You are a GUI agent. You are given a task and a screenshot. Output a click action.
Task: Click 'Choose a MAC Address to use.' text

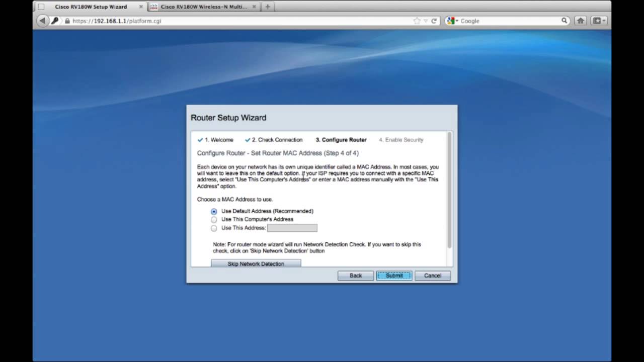click(235, 200)
